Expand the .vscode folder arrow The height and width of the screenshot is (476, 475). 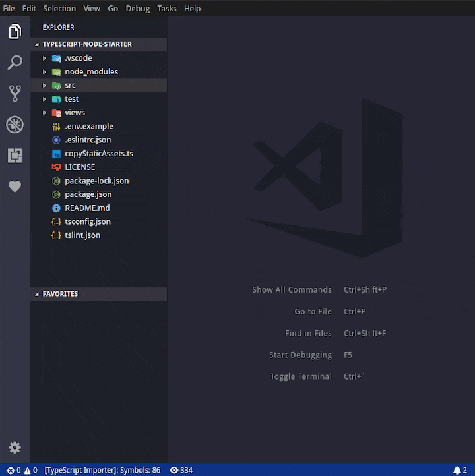tap(44, 58)
